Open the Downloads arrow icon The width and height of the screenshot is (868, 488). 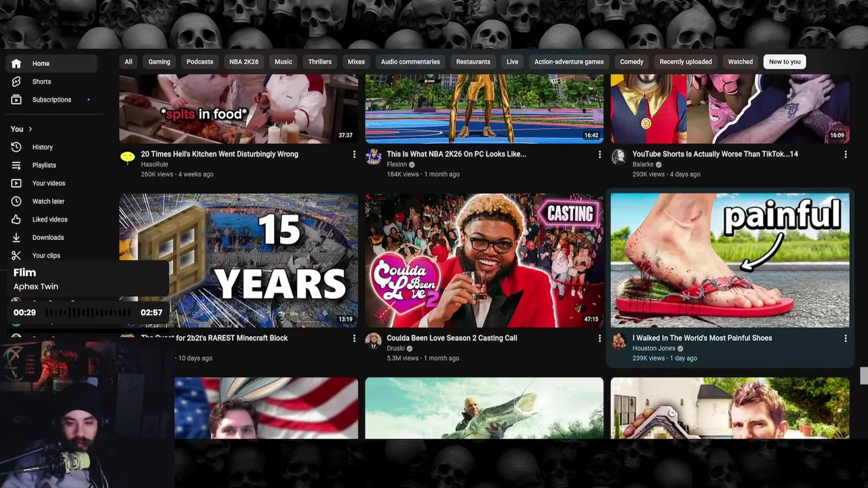click(x=16, y=237)
